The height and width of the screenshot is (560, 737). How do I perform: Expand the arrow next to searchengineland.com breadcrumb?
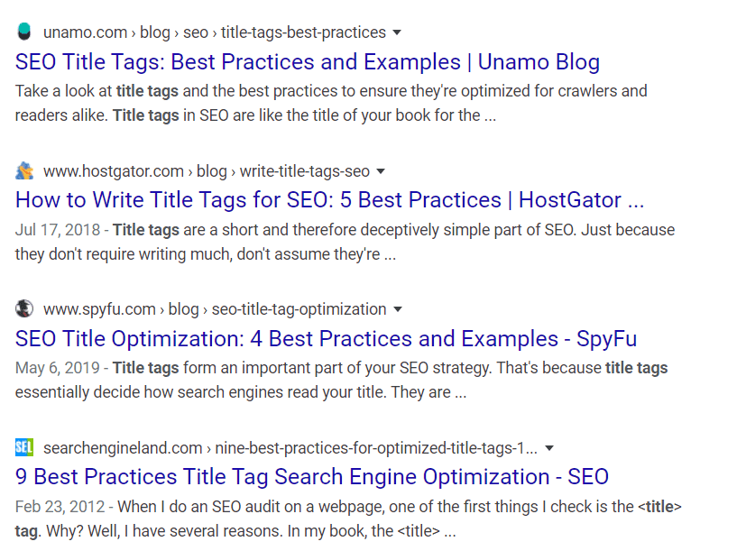549,448
